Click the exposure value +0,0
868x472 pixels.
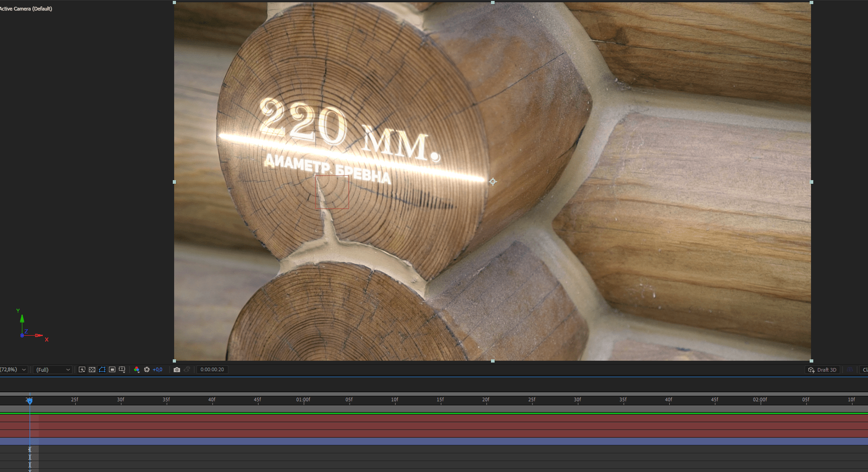coord(157,369)
